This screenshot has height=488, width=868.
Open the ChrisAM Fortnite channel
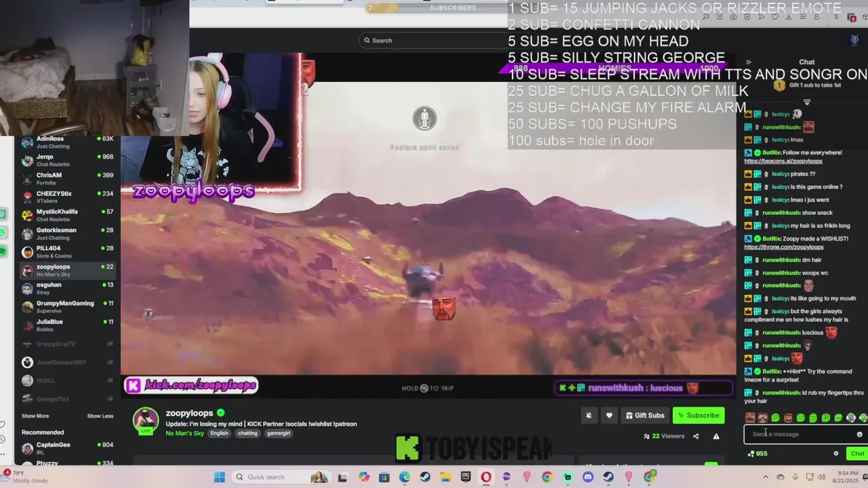[x=67, y=179]
